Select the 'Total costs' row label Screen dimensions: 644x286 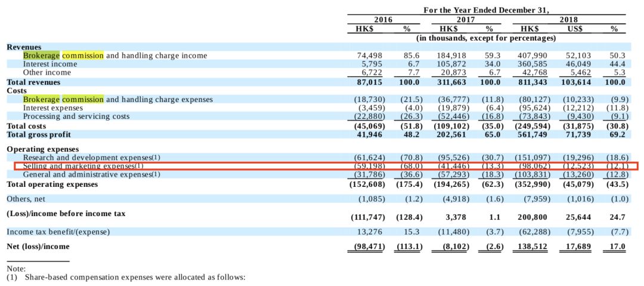27,126
